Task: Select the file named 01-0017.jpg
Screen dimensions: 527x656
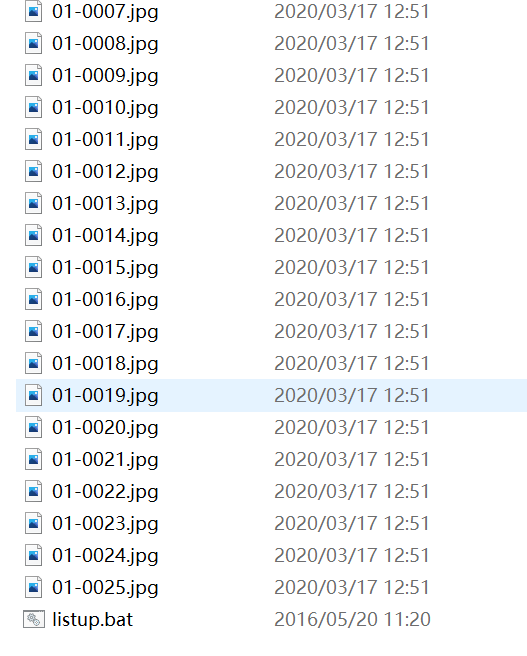Action: 105,332
